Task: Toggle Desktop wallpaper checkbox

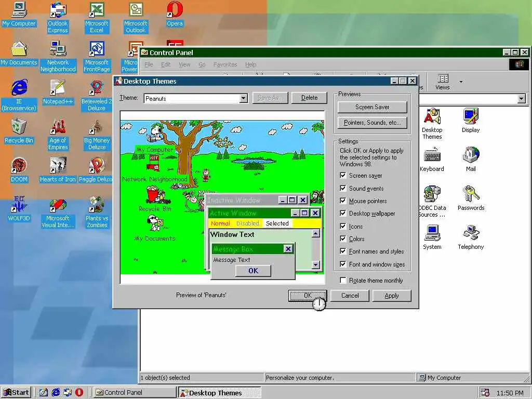Action: [343, 214]
